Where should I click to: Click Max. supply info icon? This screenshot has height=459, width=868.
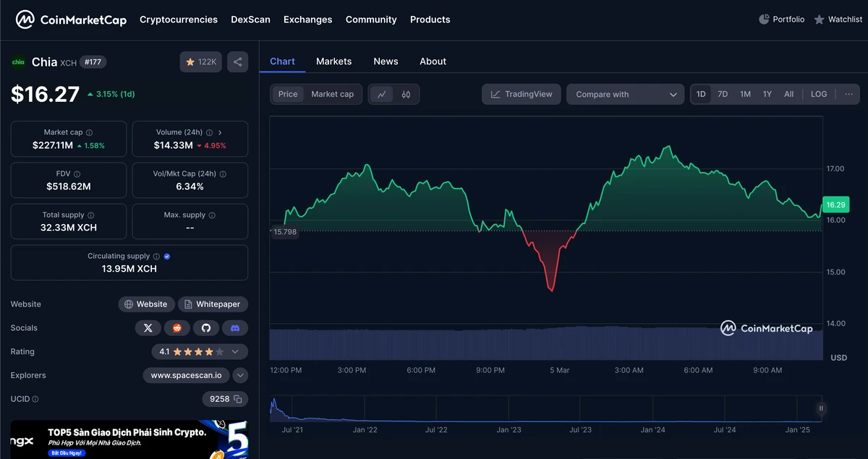point(213,215)
